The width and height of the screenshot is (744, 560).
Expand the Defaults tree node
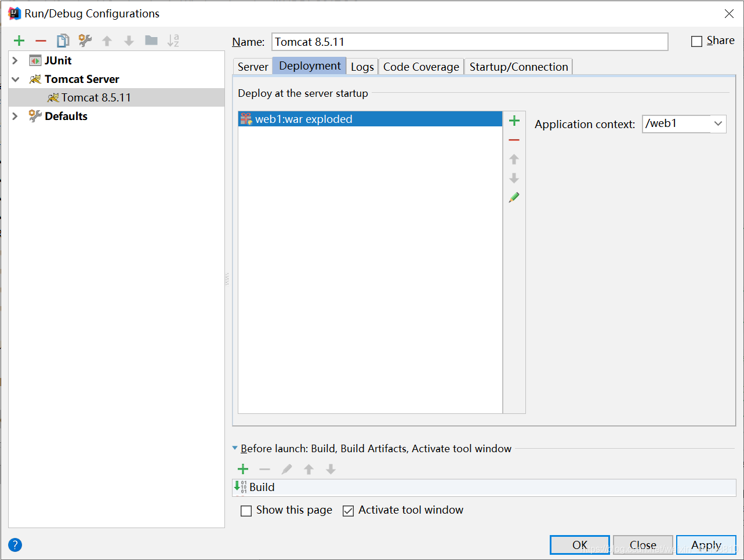point(16,116)
